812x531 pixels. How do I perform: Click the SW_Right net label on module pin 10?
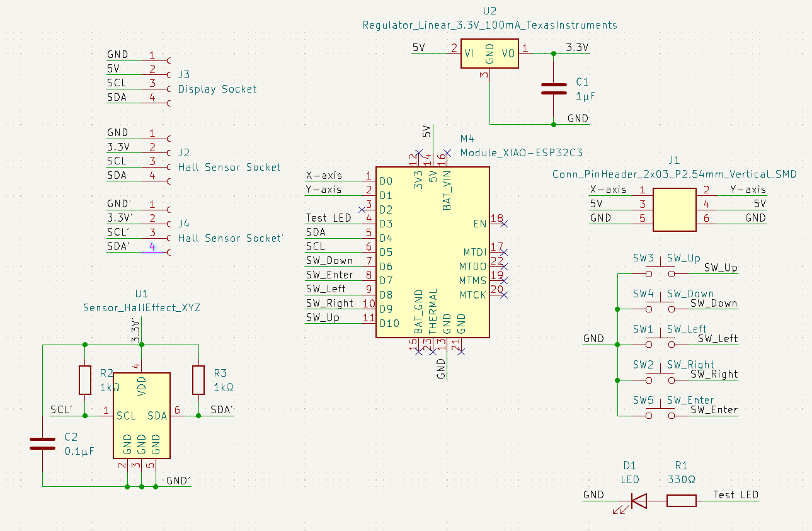329,303
